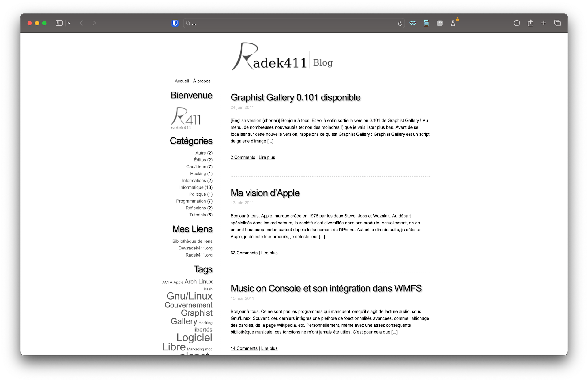588x382 pixels.
Task: Reload the page with refresh icon
Action: click(400, 23)
